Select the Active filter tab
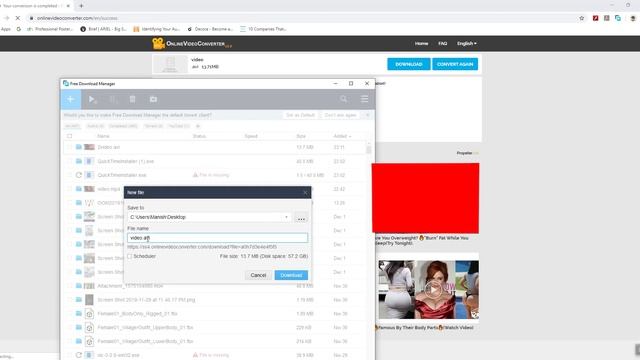This screenshot has height=360, width=640. (95, 126)
